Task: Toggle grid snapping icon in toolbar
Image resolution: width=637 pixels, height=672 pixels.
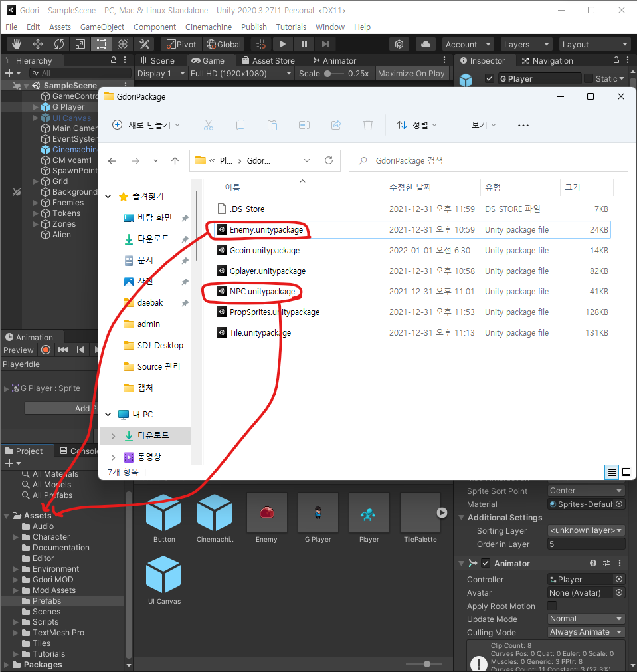Action: 261,44
